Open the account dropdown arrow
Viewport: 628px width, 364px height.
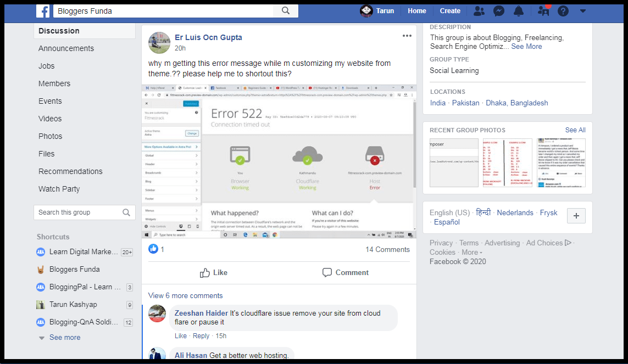tap(583, 11)
